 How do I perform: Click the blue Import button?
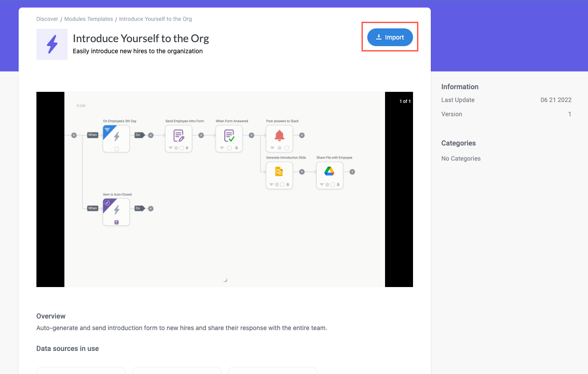coord(389,37)
